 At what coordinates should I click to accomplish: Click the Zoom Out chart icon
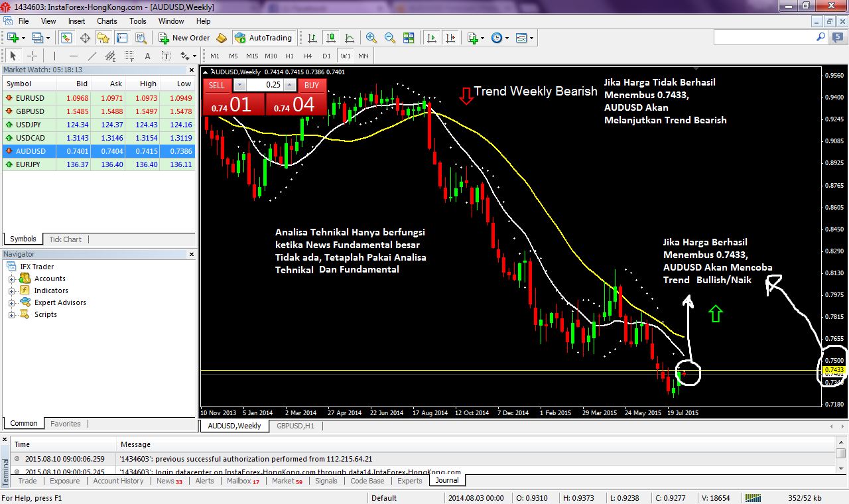(x=390, y=38)
